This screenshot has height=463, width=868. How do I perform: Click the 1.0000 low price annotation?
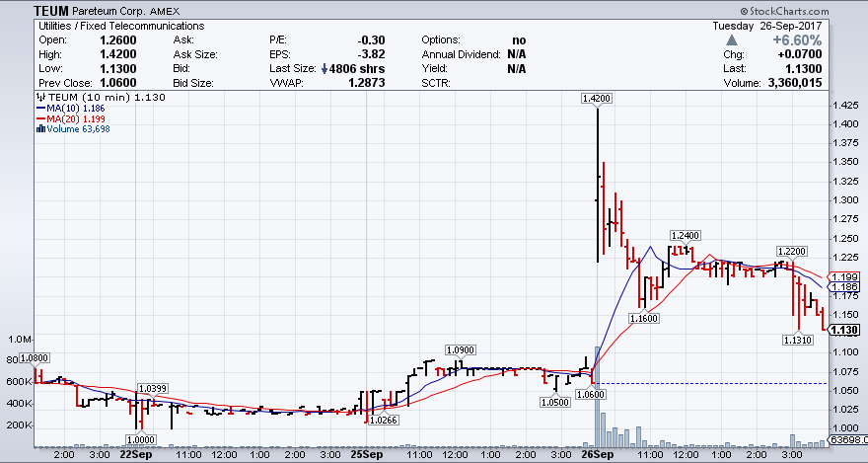pos(141,438)
